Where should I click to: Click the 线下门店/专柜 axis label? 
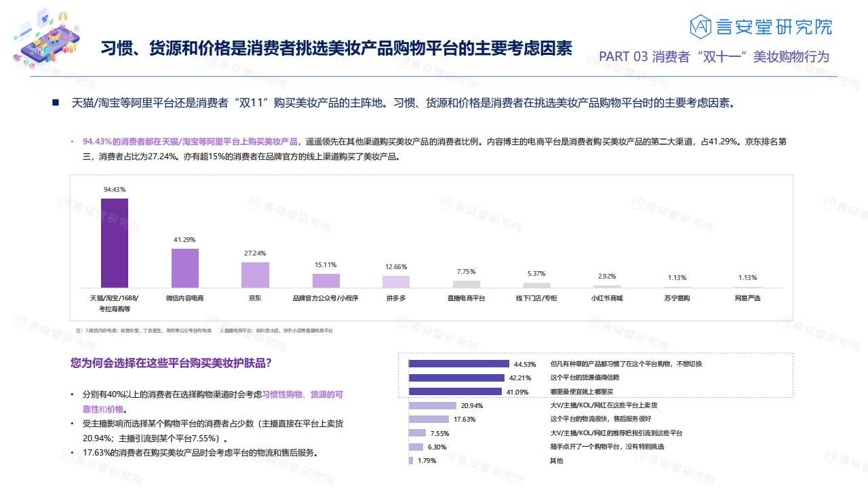pos(536,298)
